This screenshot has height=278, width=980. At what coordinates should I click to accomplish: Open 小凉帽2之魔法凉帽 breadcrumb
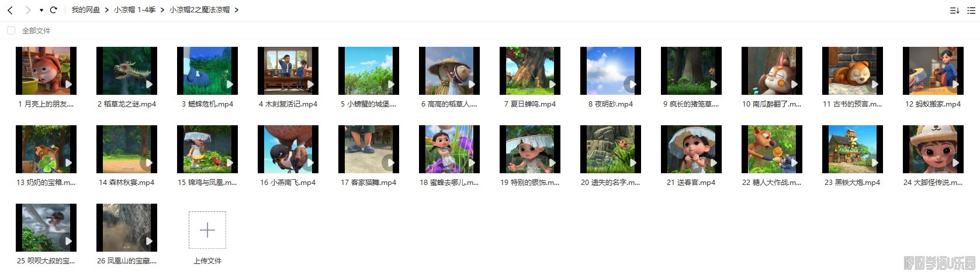200,10
